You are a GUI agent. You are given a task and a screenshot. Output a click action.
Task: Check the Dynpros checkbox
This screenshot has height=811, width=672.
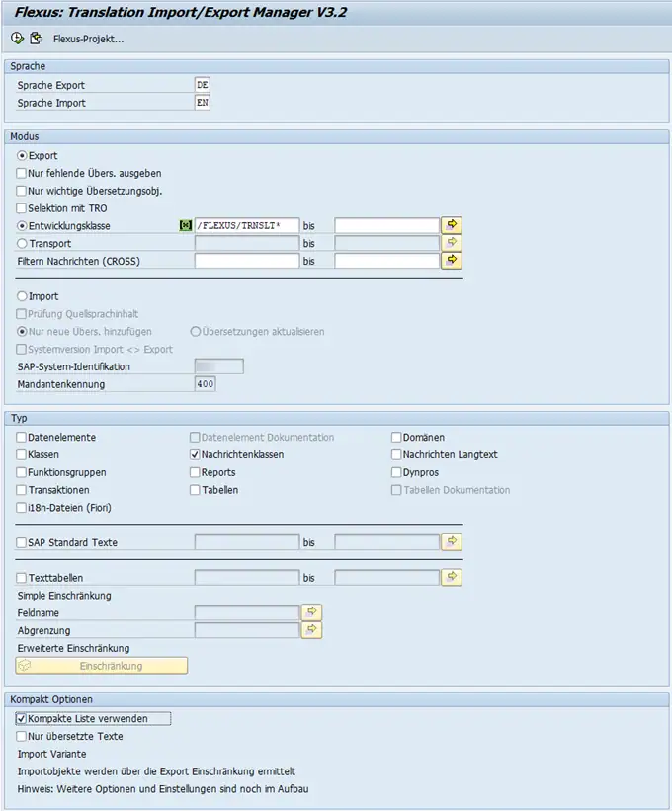coord(396,472)
